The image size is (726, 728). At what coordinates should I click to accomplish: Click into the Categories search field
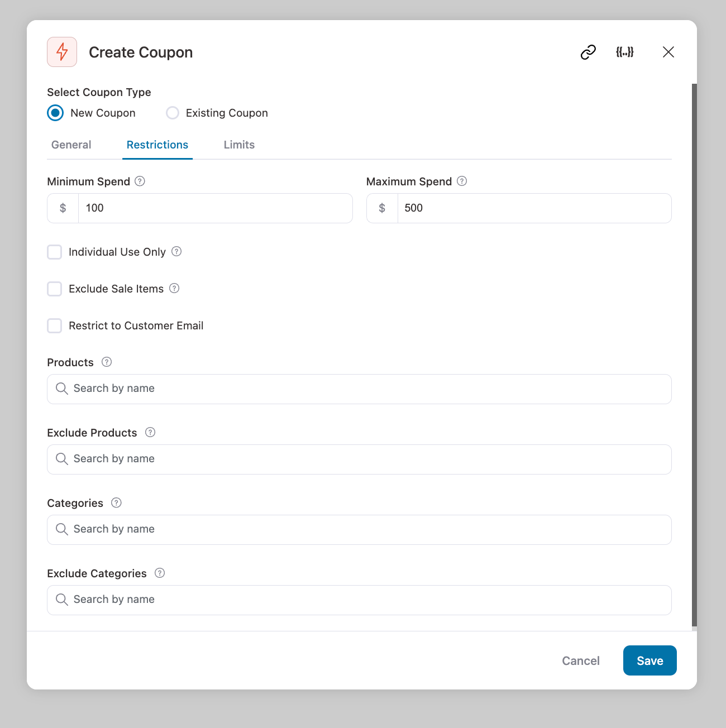(x=359, y=530)
